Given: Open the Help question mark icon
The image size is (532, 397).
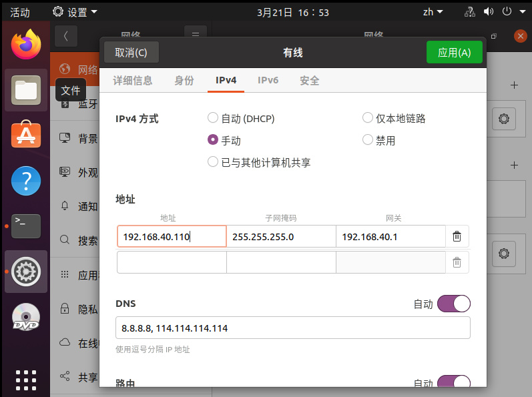Looking at the screenshot, I should point(26,180).
